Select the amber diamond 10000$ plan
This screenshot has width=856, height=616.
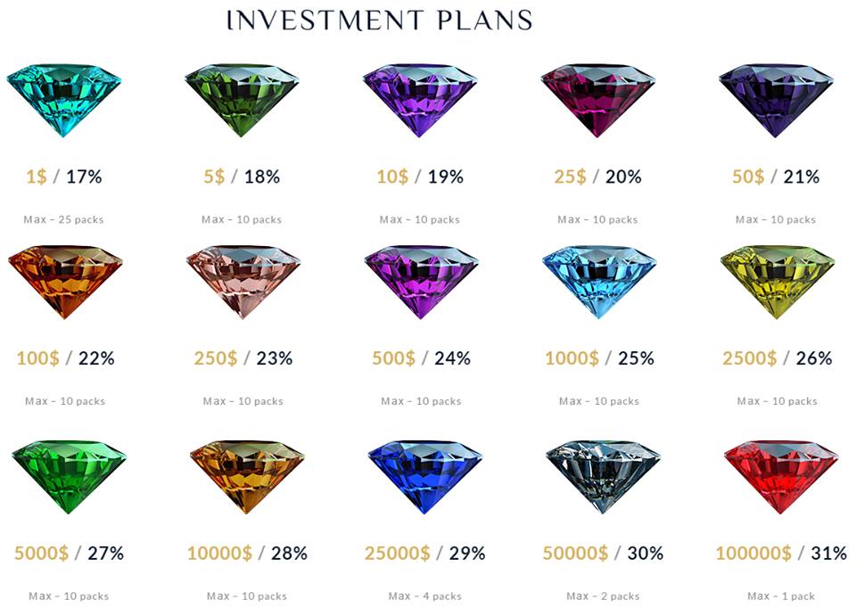pos(247,478)
